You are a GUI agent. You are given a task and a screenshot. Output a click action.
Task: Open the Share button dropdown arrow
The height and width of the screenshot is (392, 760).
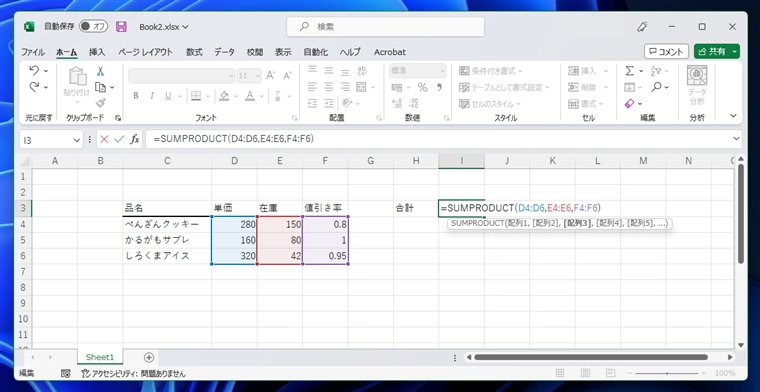(735, 51)
